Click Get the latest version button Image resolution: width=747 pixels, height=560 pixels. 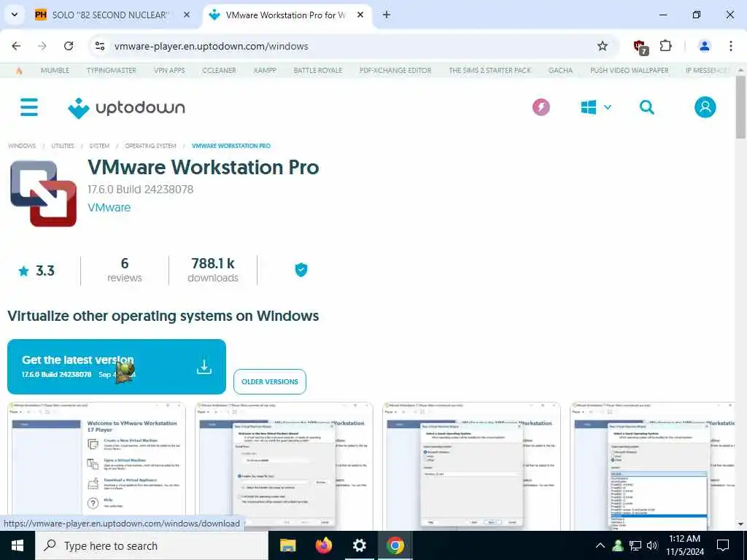tap(117, 367)
